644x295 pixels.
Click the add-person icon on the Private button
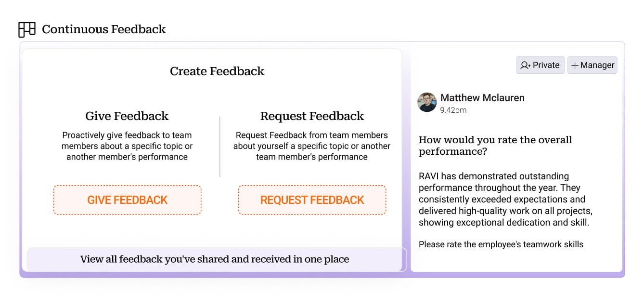tap(525, 65)
